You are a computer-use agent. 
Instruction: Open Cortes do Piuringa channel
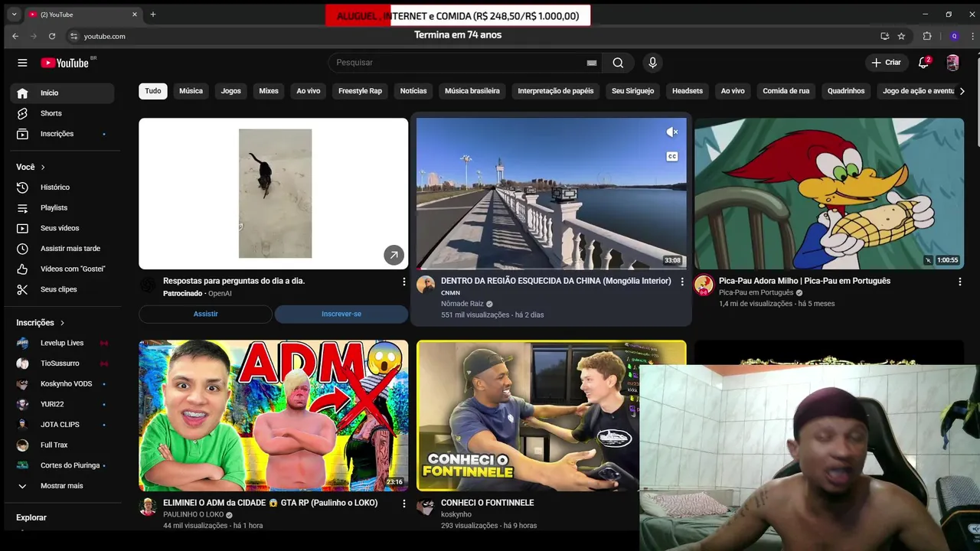(62, 465)
